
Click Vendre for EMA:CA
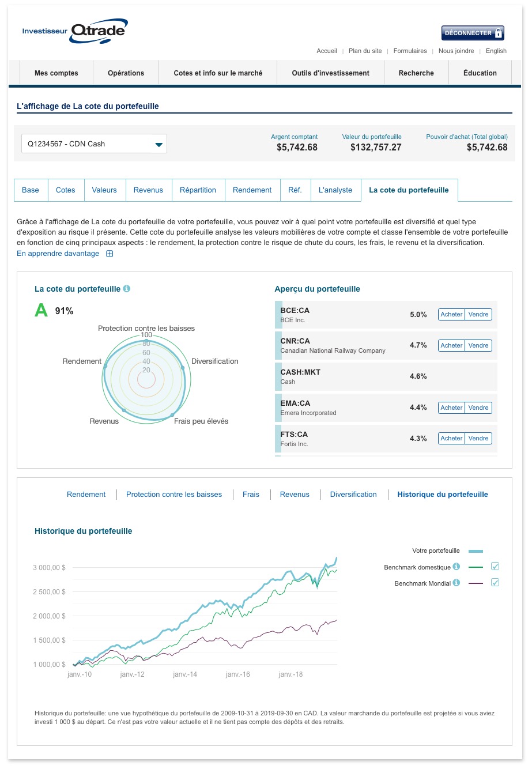(x=478, y=408)
